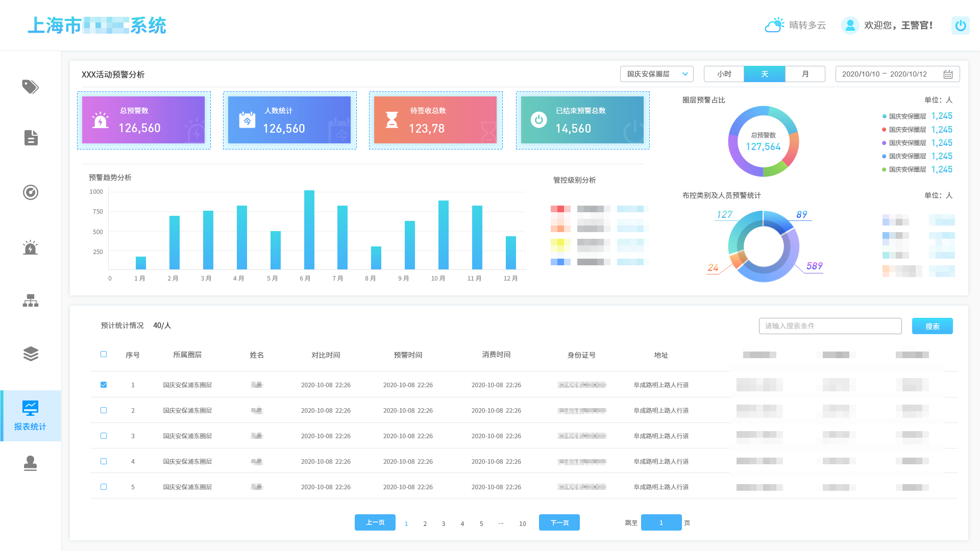Select current page 1 in pagination
Viewport: 980px width, 551px height.
[406, 523]
